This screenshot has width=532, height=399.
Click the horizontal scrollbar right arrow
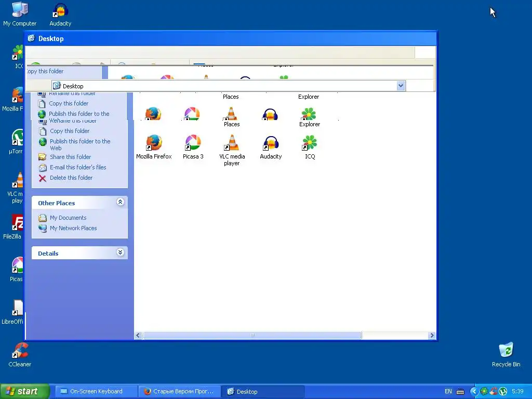point(432,335)
